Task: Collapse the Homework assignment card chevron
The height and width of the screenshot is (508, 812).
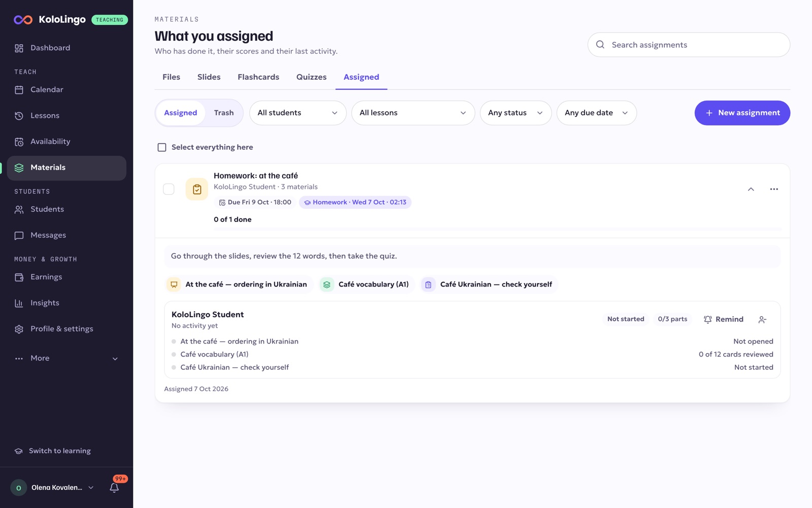Action: 751,189
